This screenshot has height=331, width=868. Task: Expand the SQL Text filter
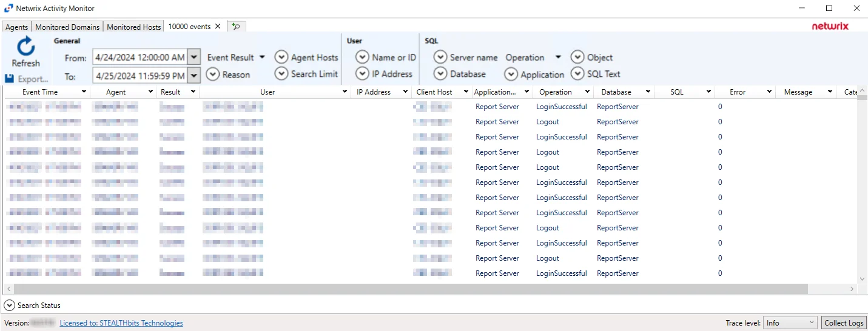point(577,74)
